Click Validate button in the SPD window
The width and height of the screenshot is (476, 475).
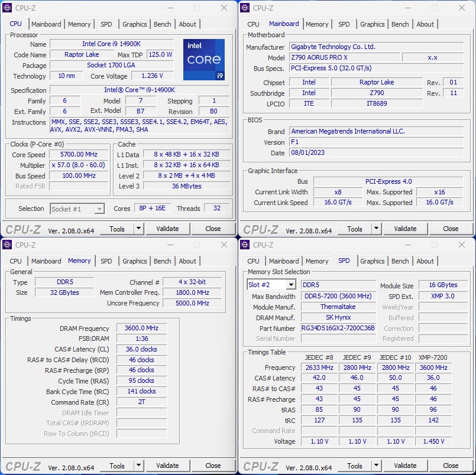(x=405, y=466)
